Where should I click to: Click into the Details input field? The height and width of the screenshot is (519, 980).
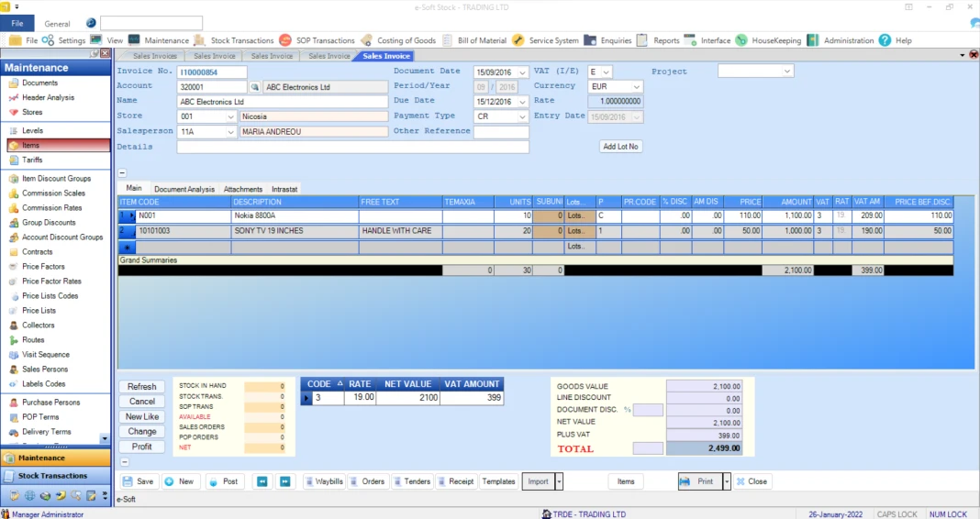pos(352,147)
